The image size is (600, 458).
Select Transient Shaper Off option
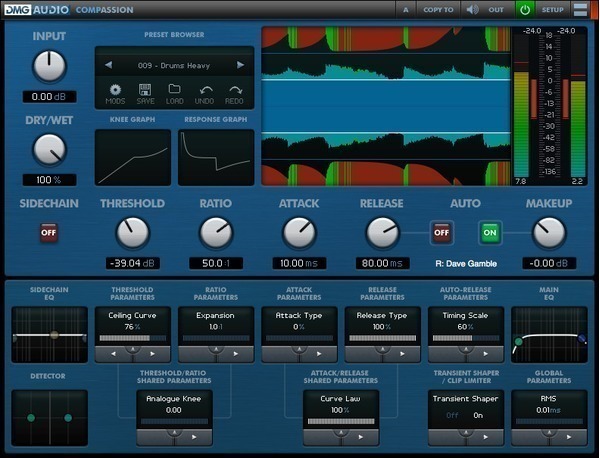(x=452, y=415)
